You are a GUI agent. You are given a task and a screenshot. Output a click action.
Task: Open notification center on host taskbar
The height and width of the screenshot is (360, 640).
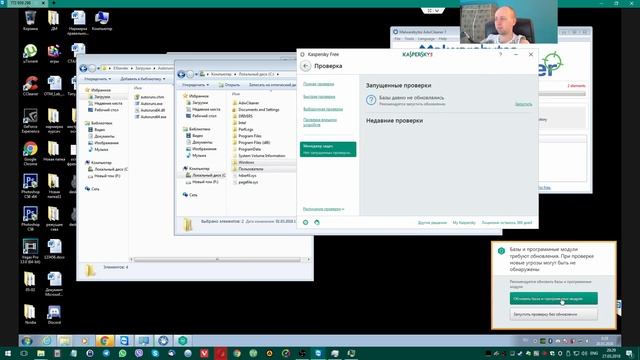tap(630, 353)
